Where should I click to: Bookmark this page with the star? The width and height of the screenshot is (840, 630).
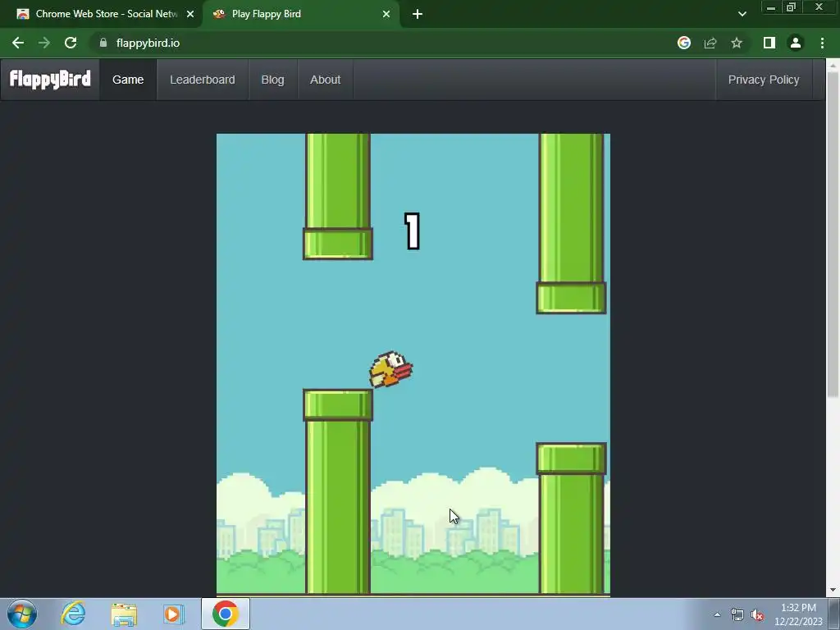click(x=737, y=43)
